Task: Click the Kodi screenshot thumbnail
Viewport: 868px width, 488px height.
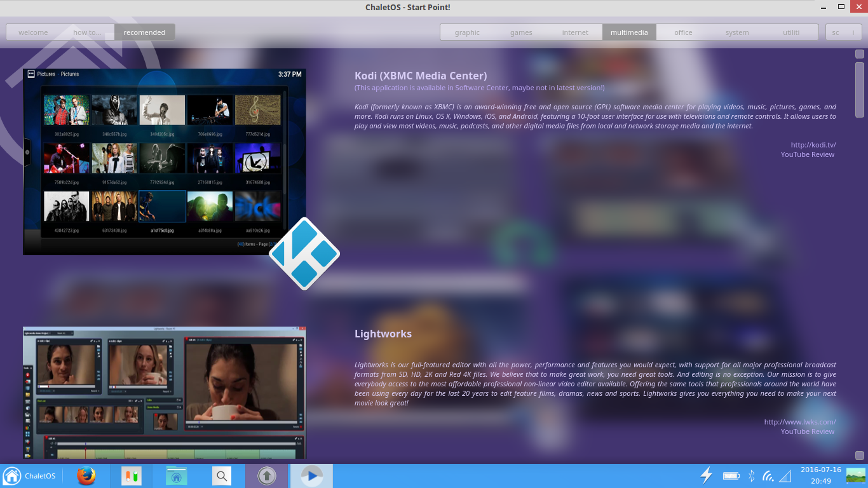Action: coord(165,161)
